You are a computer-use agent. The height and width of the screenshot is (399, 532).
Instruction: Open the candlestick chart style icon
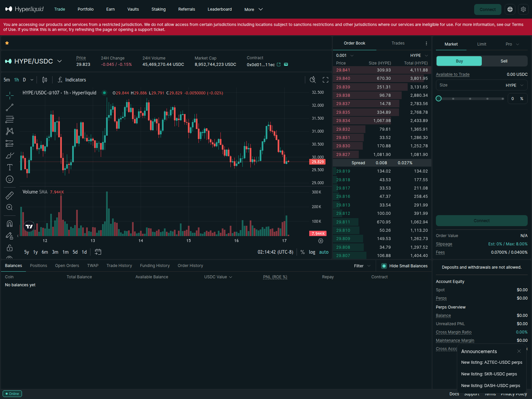pyautogui.click(x=45, y=80)
